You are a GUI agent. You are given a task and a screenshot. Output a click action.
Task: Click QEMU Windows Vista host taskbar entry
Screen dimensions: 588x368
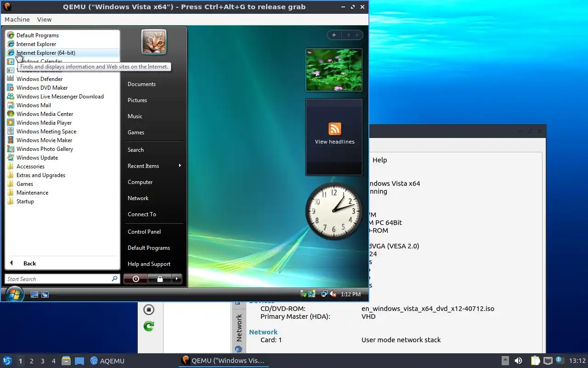[224, 361]
